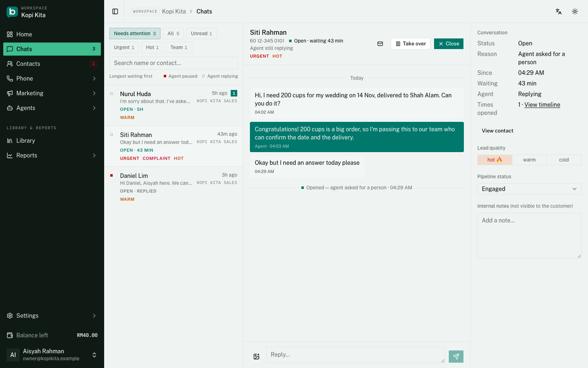The image size is (588, 368).
Task: Expand the Phone menu chevron
Action: coord(94,79)
